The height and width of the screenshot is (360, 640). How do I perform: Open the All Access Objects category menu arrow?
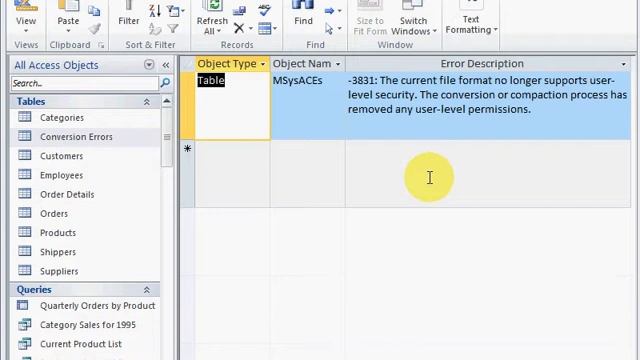(x=149, y=64)
